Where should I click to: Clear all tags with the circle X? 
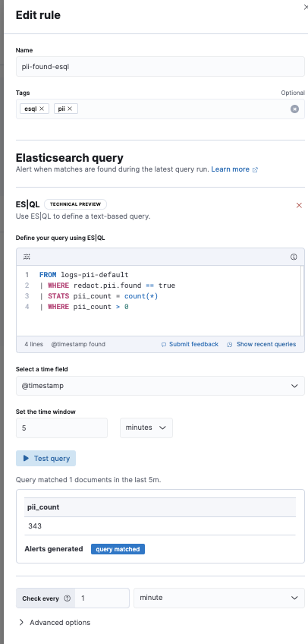[294, 109]
